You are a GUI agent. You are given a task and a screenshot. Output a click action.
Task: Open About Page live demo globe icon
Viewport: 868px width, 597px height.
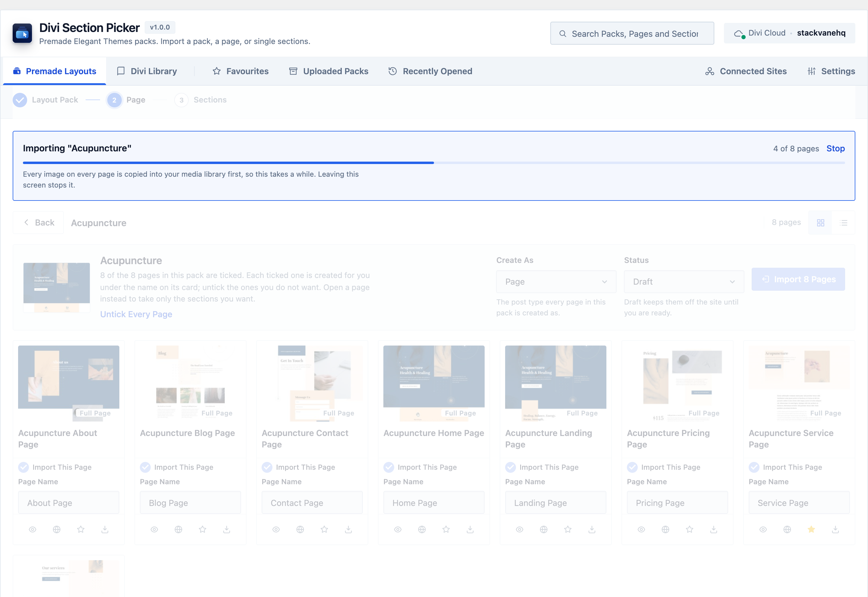point(56,529)
